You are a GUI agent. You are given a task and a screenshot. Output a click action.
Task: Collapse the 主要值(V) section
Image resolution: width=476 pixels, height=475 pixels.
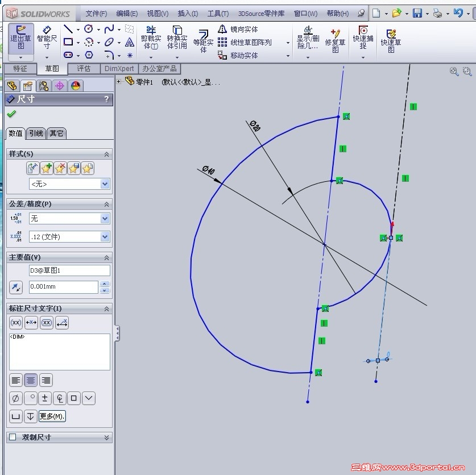coord(106,258)
